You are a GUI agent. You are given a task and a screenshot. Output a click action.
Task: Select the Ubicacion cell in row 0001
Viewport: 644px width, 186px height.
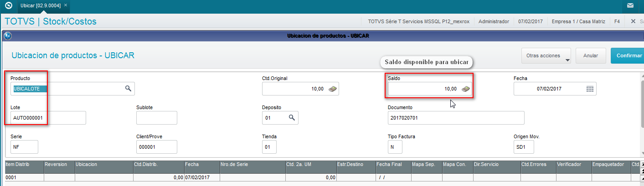(x=103, y=177)
